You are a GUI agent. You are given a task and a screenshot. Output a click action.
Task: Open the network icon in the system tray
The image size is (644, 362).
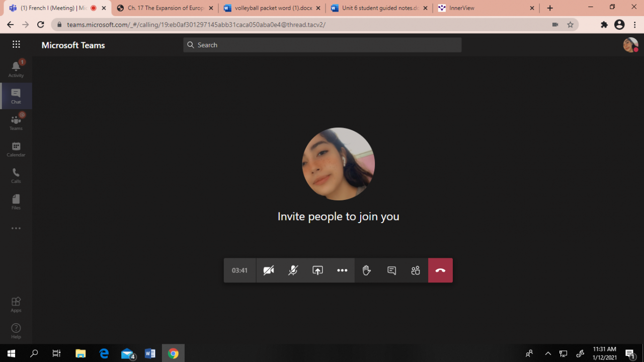563,353
